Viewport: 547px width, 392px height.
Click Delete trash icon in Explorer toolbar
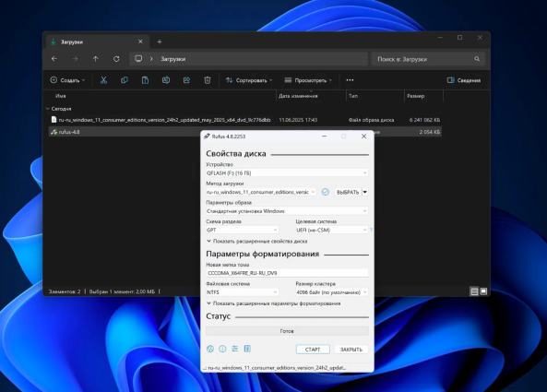coord(208,80)
